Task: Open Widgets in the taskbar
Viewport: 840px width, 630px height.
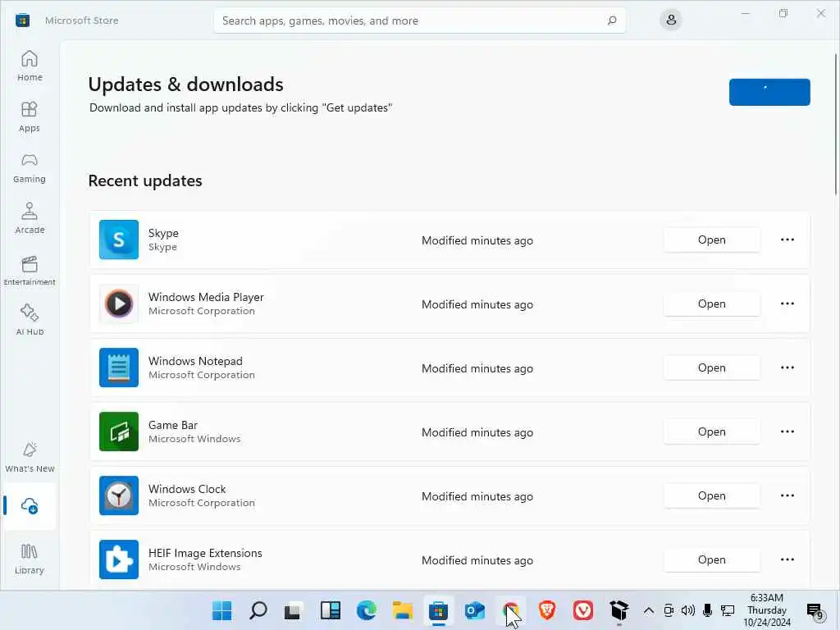Action: 330,610
